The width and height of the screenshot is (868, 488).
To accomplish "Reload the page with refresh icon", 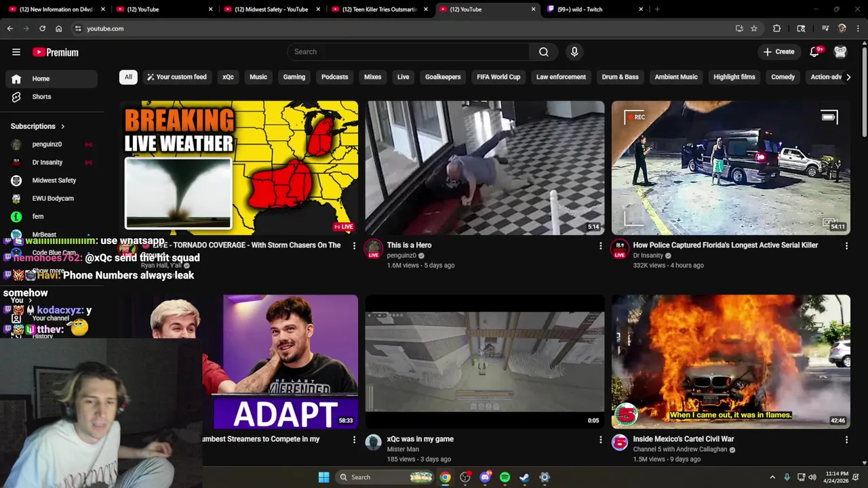I will point(42,28).
